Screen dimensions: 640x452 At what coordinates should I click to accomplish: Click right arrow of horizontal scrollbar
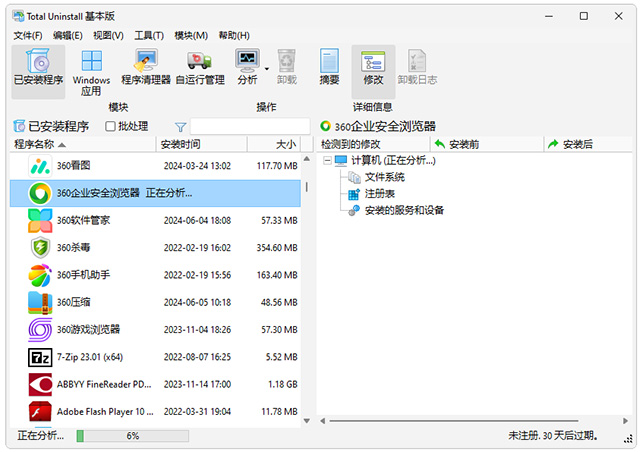pos(625,421)
